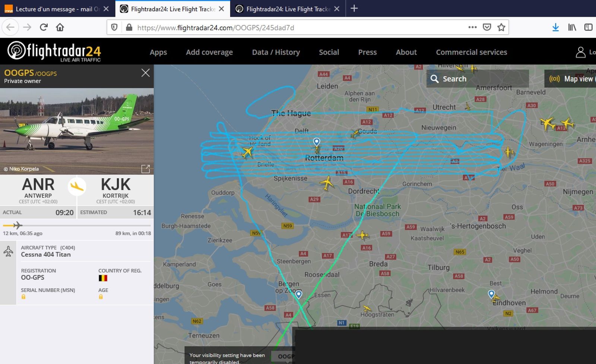Image resolution: width=596 pixels, height=364 pixels.
Task: Open the OO-GPS aircraft photo
Action: click(77, 131)
